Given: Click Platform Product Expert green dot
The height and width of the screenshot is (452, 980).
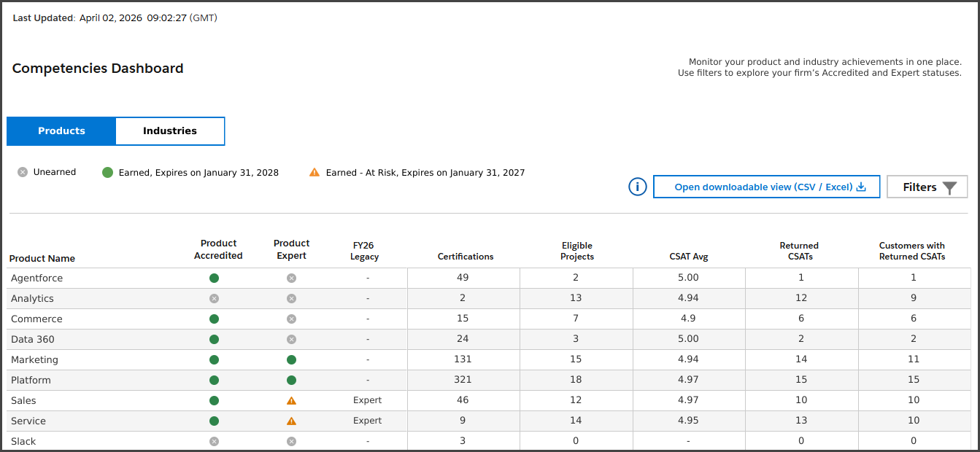Looking at the screenshot, I should point(291,380).
